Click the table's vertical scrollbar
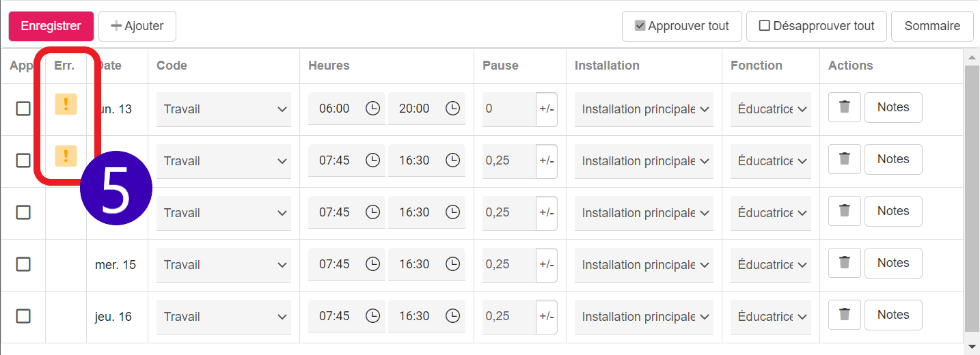The image size is (980, 355). [972, 198]
